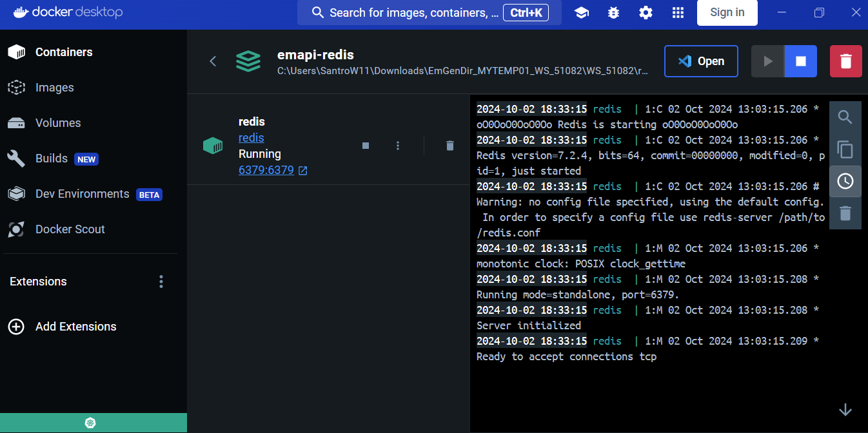Delete emapi-redis with red trash button
Image resolution: width=868 pixels, height=433 pixels.
(846, 61)
